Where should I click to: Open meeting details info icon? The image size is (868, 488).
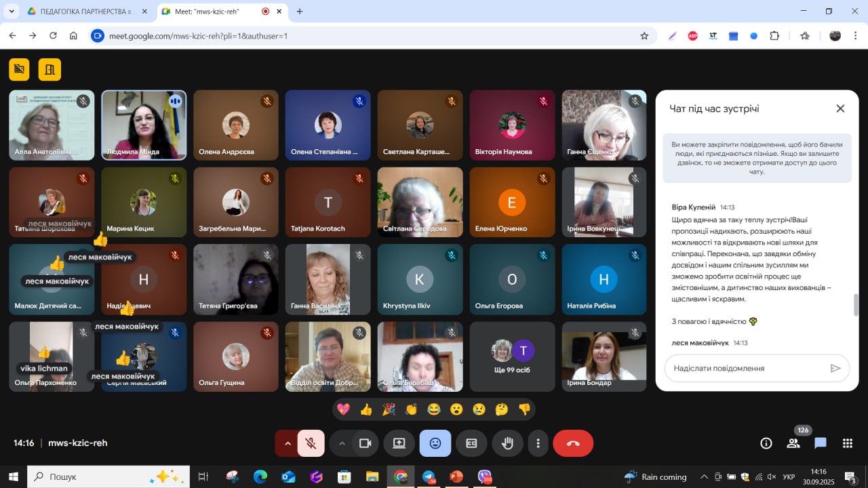pyautogui.click(x=766, y=443)
